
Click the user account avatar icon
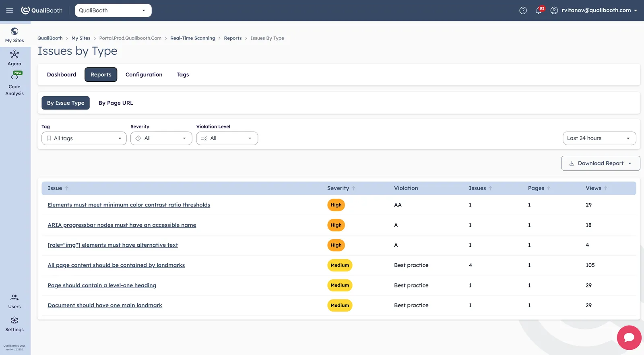coord(554,10)
